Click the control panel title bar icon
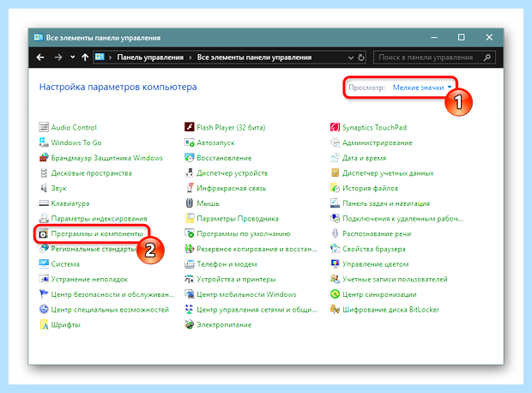This screenshot has height=393, width=532. pyautogui.click(x=39, y=38)
